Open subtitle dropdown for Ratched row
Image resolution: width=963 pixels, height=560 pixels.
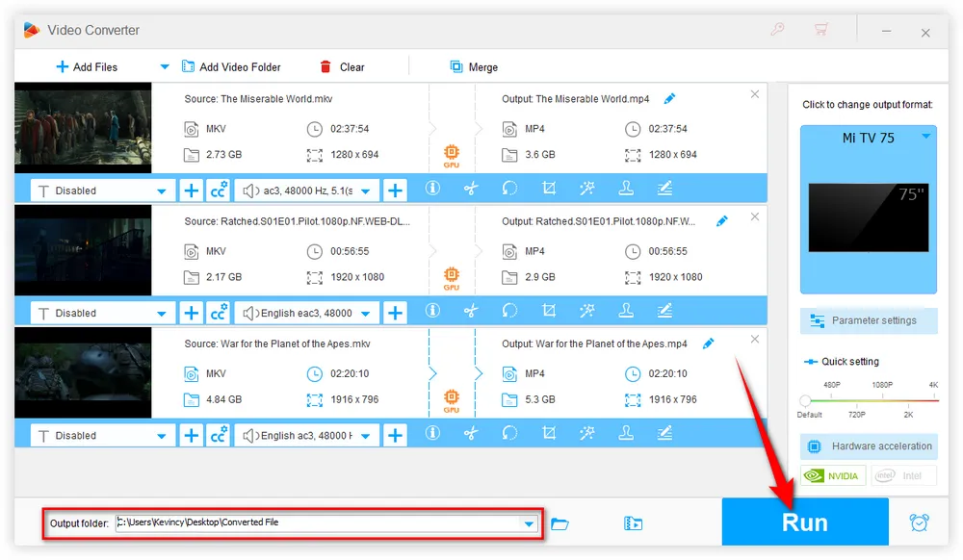pyautogui.click(x=161, y=314)
